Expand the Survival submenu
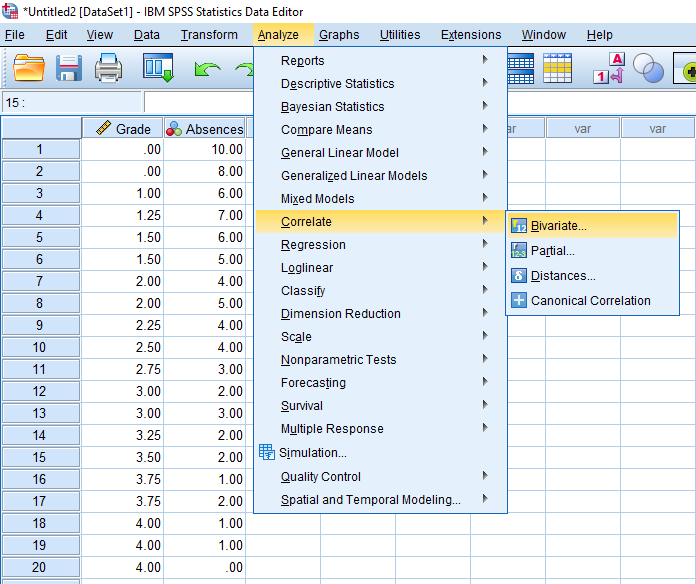This screenshot has height=584, width=696. click(380, 406)
